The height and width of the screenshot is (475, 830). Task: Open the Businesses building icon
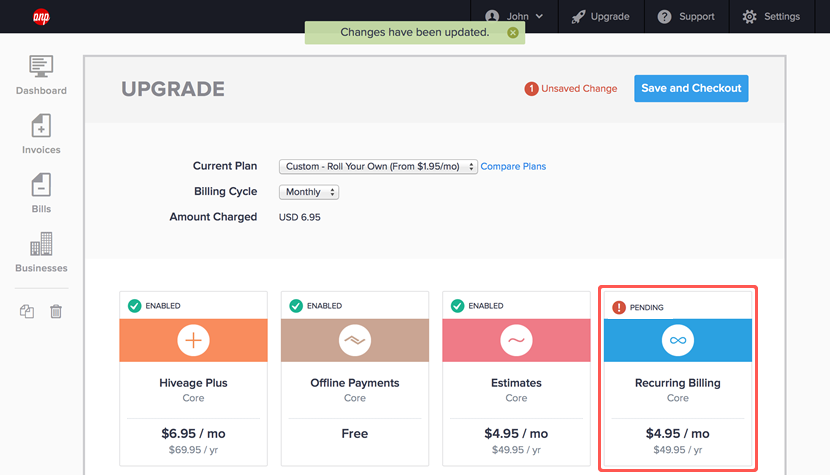click(41, 244)
